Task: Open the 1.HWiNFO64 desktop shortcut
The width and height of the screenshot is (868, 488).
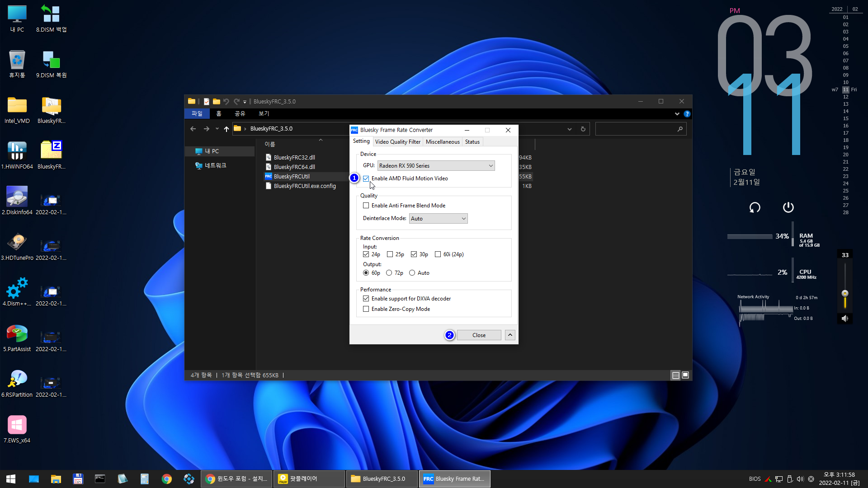Action: tap(17, 155)
